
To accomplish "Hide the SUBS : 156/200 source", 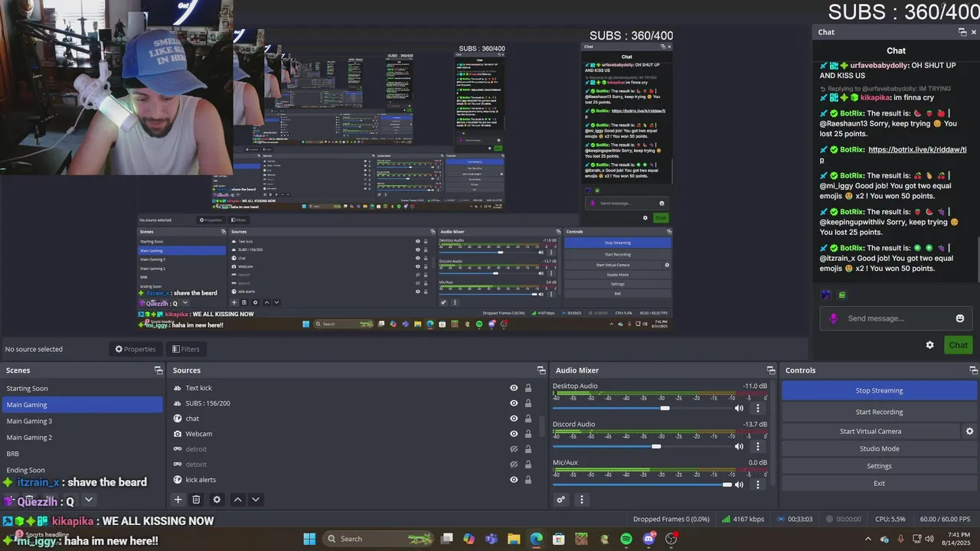I will pos(514,403).
